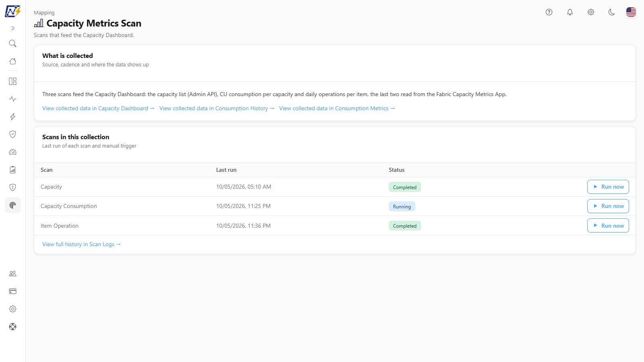Select the fingerprint mapping icon in the sidebar
Viewport: 644px width, 362px height.
coord(13,205)
